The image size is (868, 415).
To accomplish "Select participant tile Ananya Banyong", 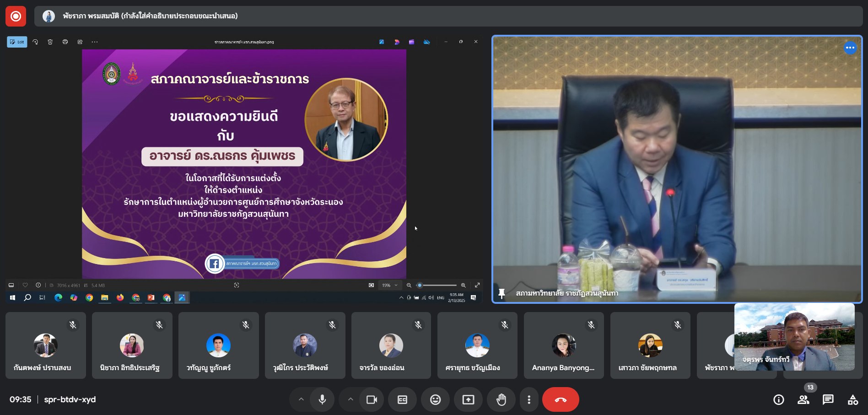I will point(563,346).
